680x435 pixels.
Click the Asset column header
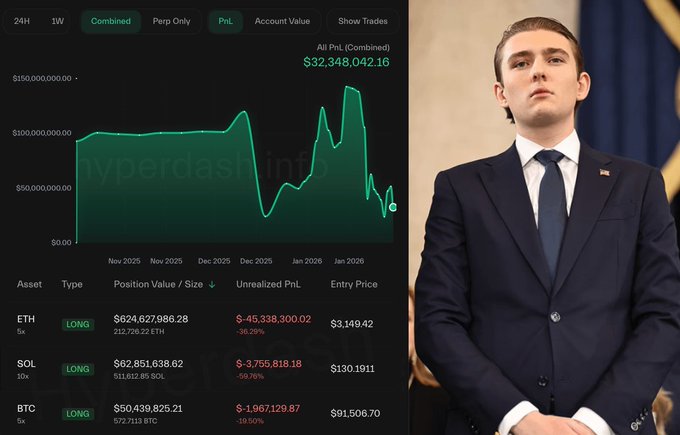pyautogui.click(x=29, y=284)
